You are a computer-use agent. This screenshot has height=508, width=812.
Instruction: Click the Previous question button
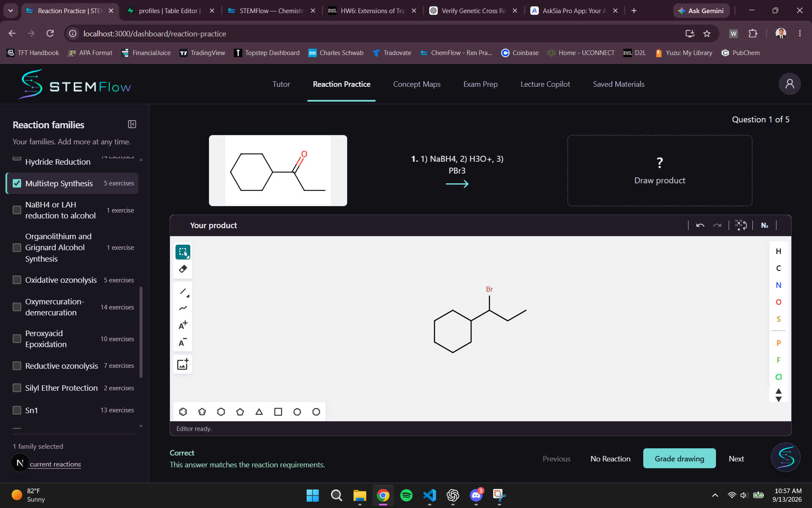[x=557, y=458]
